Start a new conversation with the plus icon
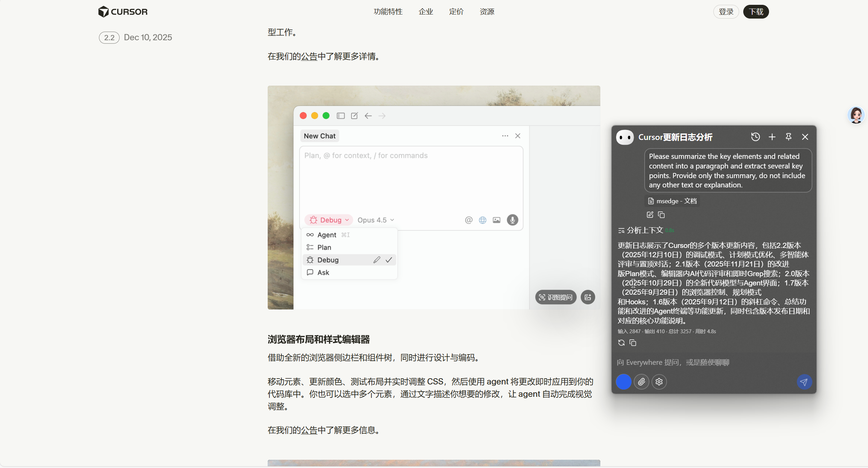 click(x=772, y=137)
